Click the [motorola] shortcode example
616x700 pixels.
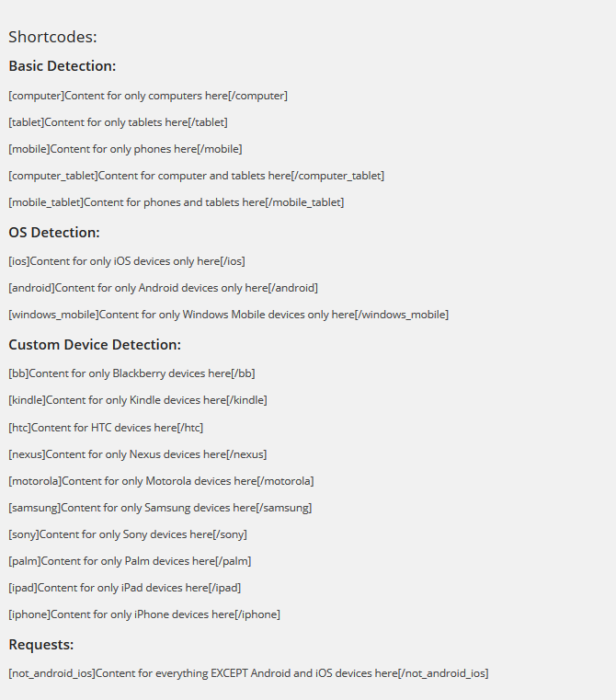pos(161,481)
